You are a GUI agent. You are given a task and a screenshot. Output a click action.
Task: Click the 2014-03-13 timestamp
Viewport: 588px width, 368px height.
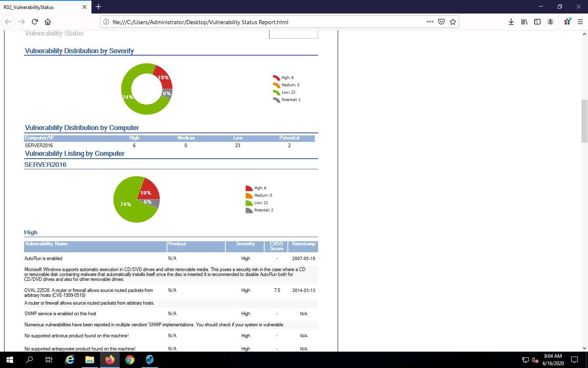[x=303, y=290]
